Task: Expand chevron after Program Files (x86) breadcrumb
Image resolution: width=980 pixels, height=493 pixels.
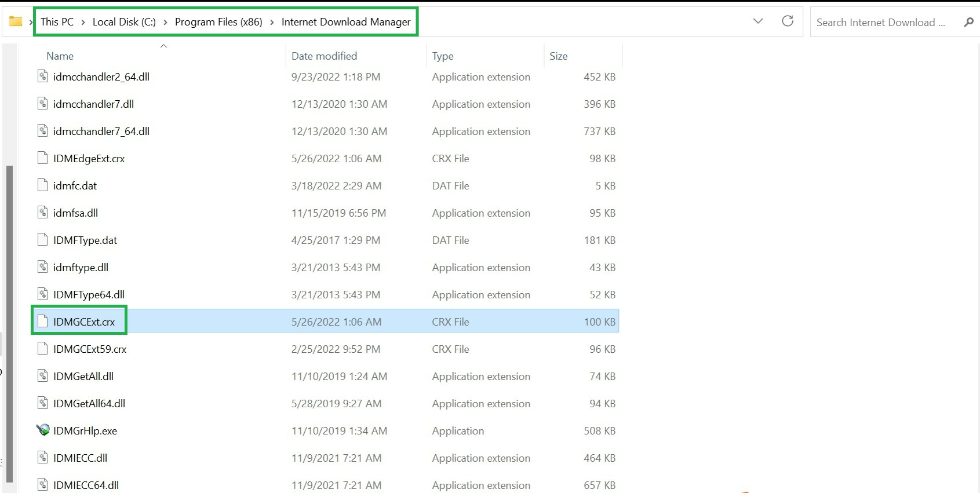Action: point(272,22)
